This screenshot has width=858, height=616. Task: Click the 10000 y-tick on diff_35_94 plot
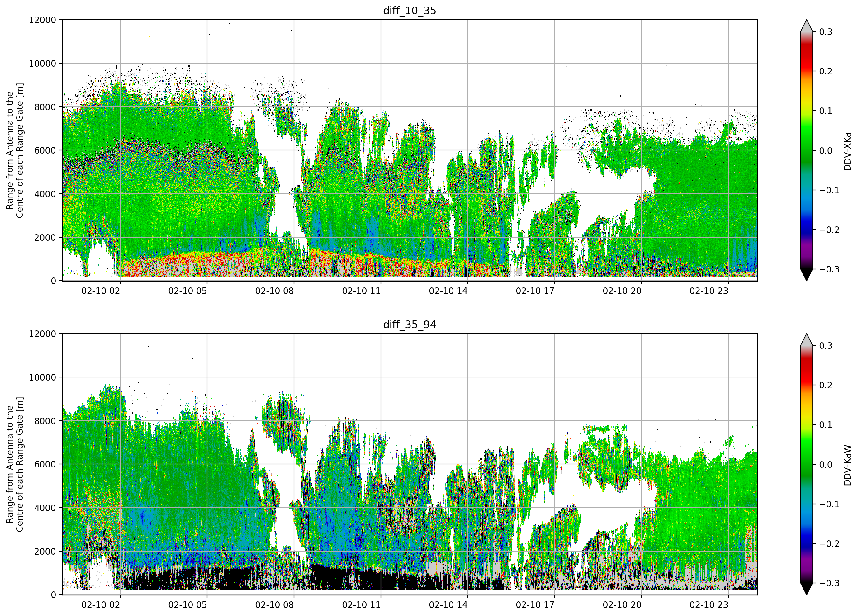pos(42,378)
